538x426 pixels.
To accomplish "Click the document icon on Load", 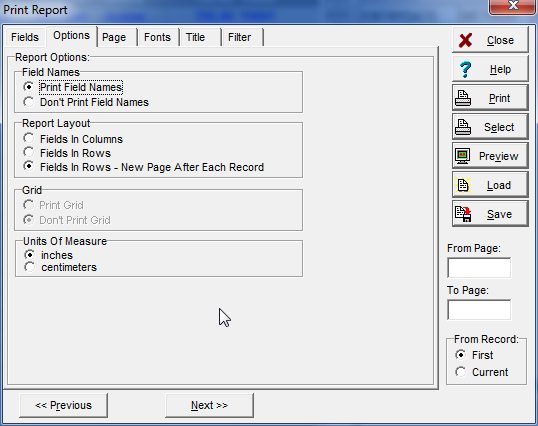I will pos(463,185).
